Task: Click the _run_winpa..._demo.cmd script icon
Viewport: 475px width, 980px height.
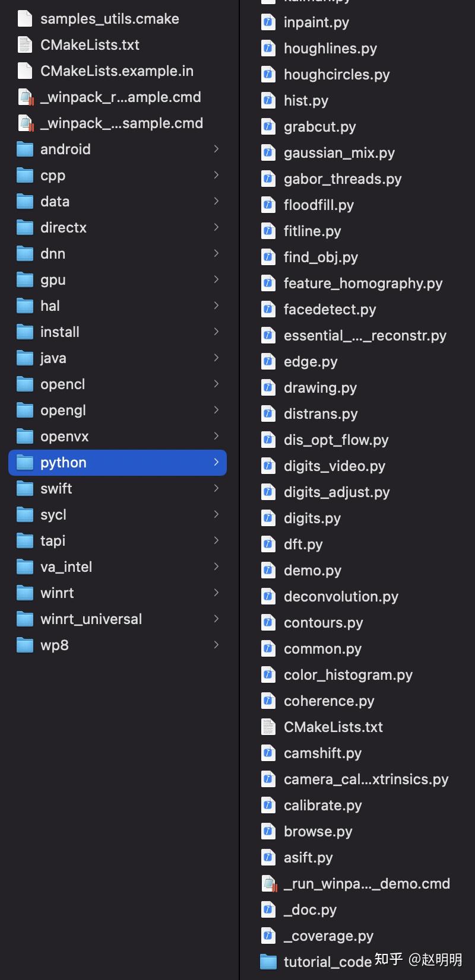Action: coord(269,883)
